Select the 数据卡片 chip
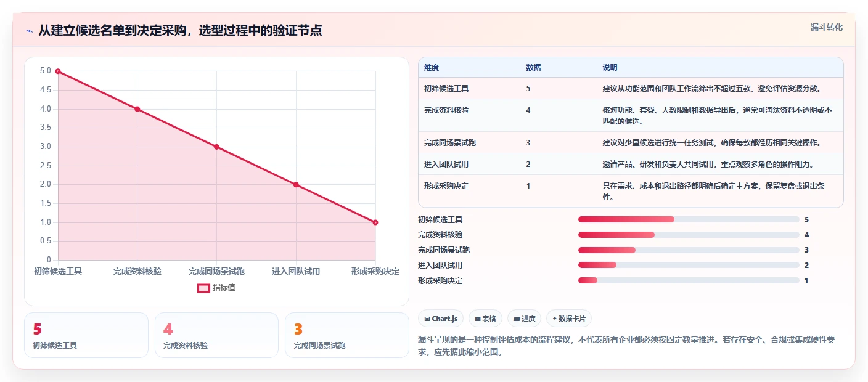 click(569, 319)
